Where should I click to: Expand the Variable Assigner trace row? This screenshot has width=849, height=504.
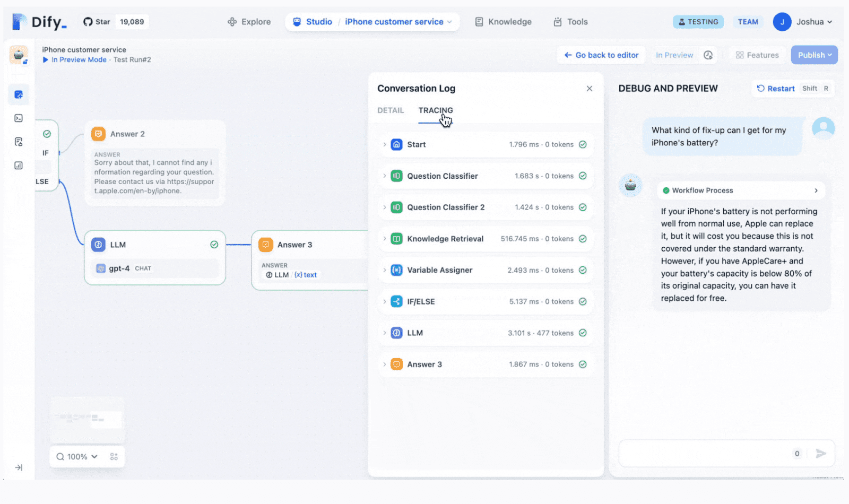point(486,270)
